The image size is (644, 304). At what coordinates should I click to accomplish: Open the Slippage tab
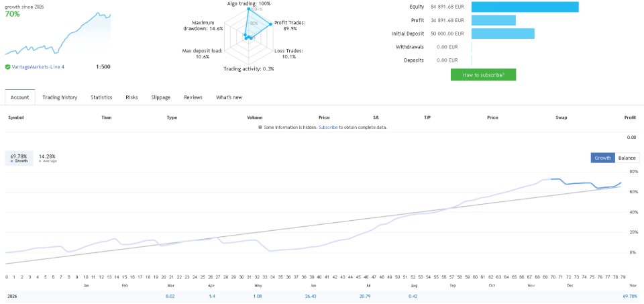161,97
